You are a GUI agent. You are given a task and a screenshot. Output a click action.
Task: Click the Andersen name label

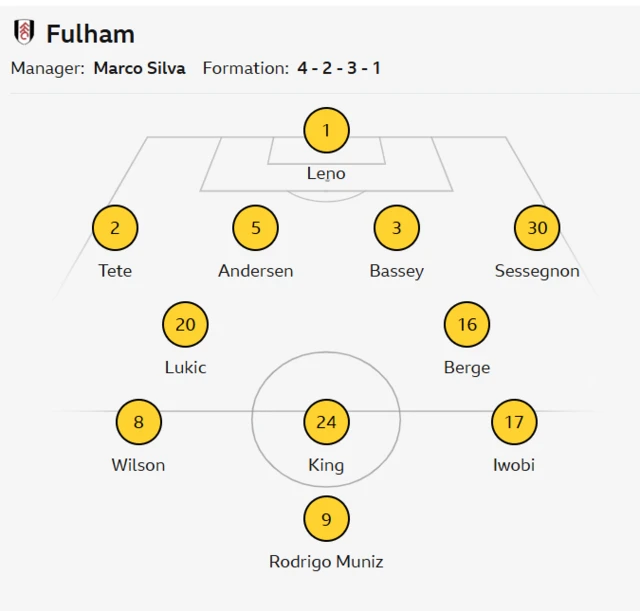(256, 270)
